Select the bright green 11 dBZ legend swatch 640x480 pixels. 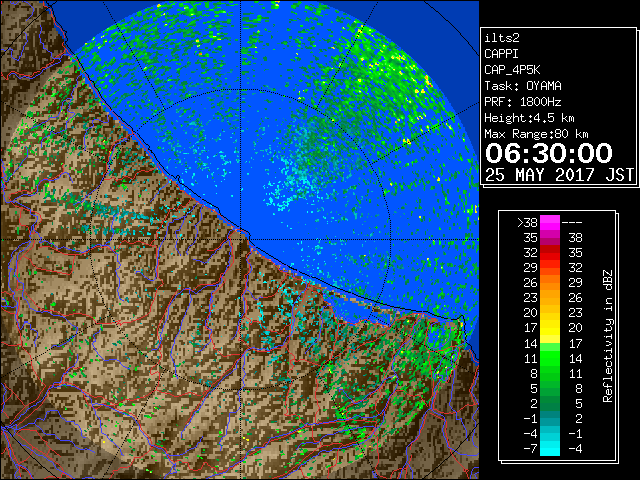point(550,358)
